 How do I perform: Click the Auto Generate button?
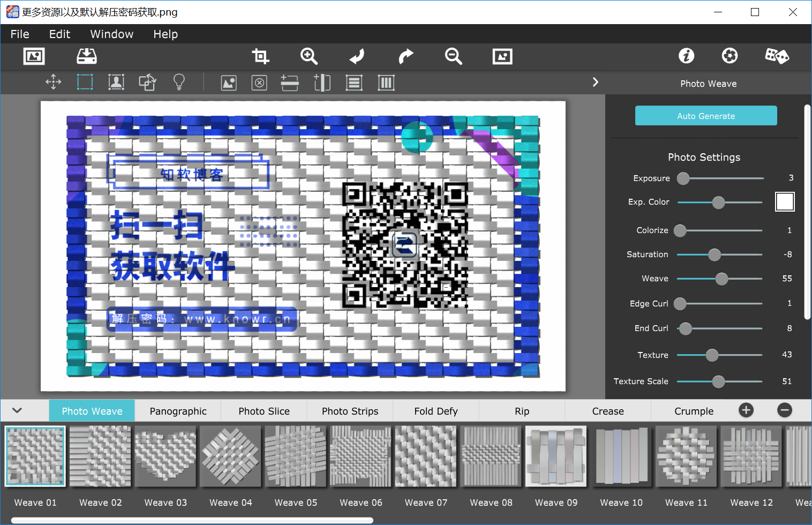pyautogui.click(x=706, y=116)
